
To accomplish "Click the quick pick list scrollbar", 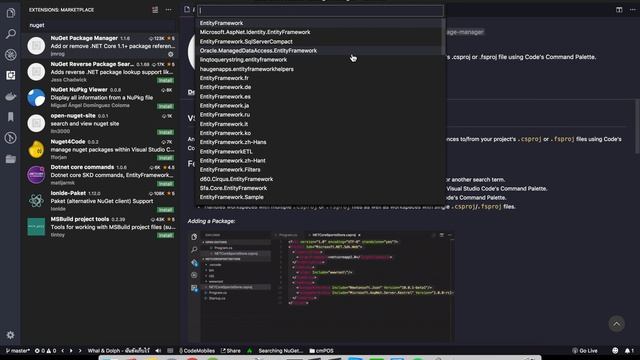I will [443, 37].
